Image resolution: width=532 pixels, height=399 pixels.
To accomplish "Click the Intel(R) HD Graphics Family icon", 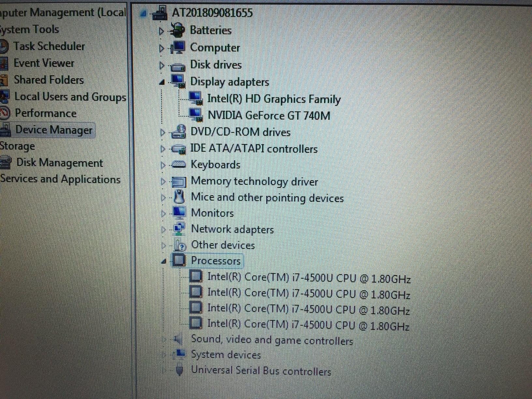I will [x=196, y=98].
